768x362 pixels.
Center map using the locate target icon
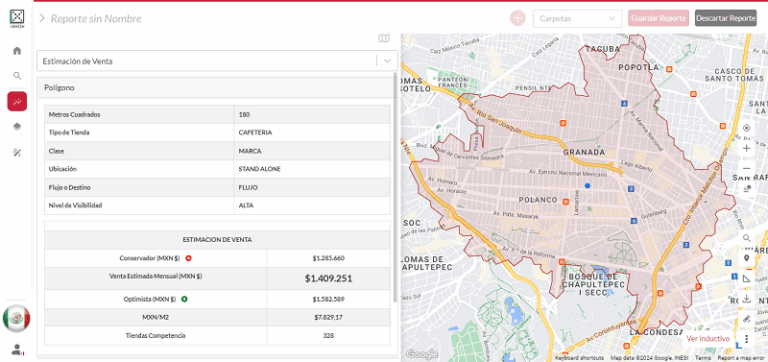(746, 128)
